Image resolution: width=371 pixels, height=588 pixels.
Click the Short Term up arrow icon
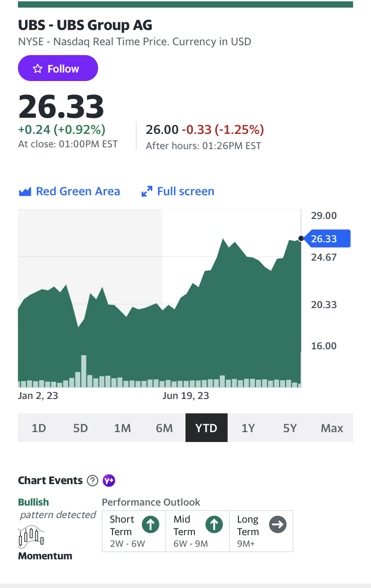(x=151, y=524)
